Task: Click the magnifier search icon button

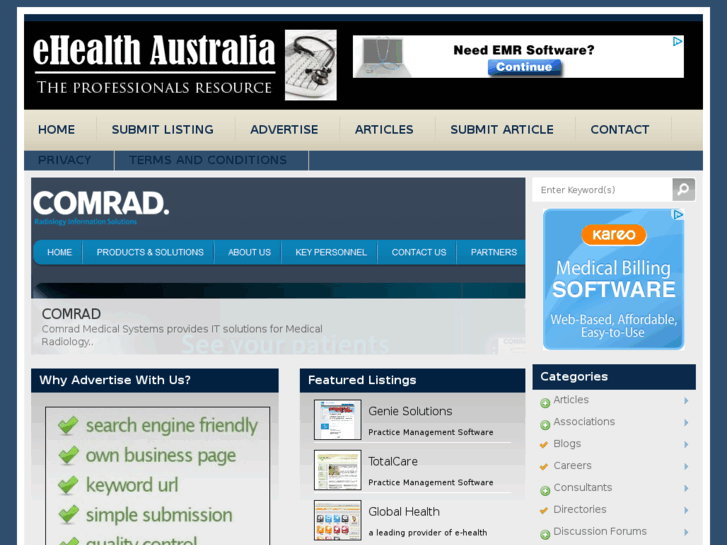Action: pos(683,189)
